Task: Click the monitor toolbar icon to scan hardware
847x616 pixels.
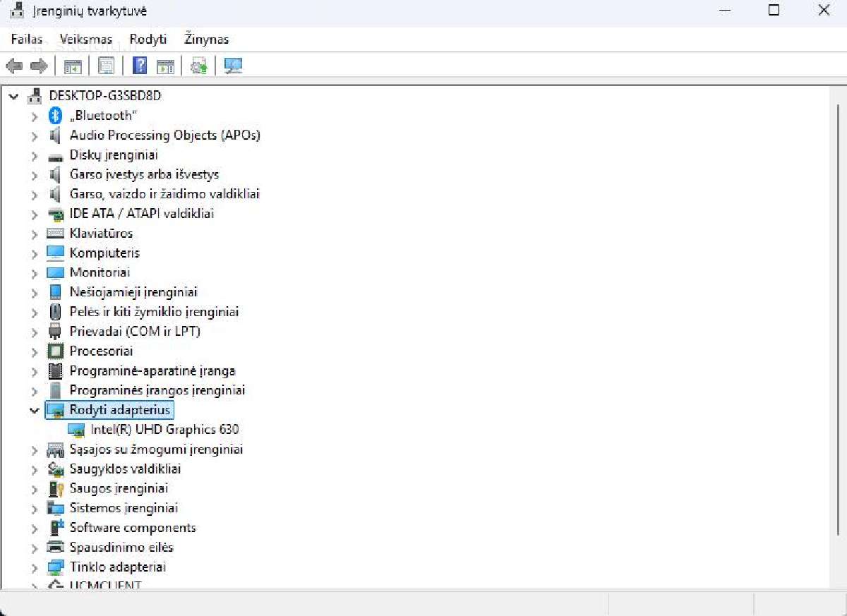Action: [233, 66]
